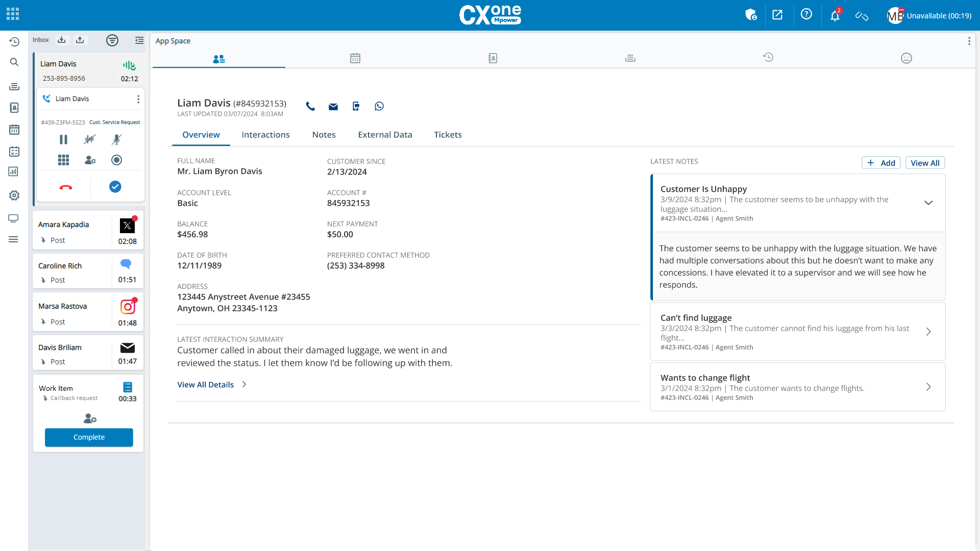
Task: Click the email envelope icon beside customer name
Action: 333,107
